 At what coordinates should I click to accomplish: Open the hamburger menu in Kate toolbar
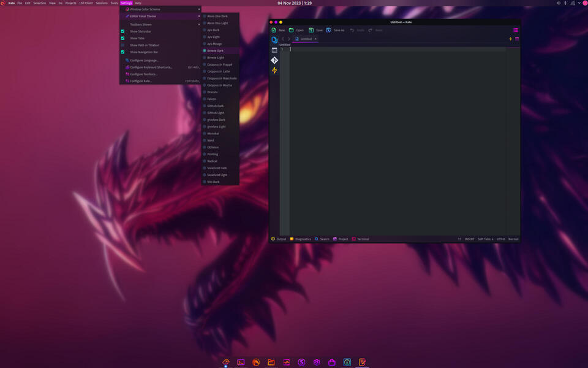pos(516,30)
